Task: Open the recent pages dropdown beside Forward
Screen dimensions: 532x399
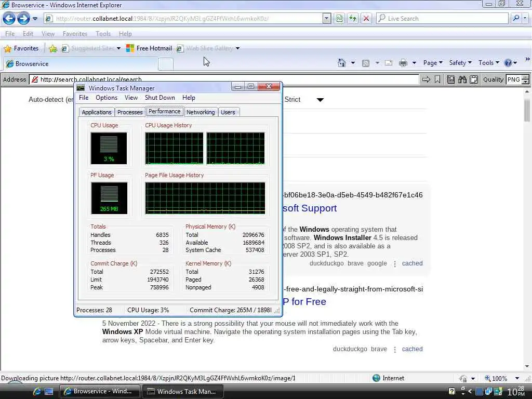Action: coord(35,19)
